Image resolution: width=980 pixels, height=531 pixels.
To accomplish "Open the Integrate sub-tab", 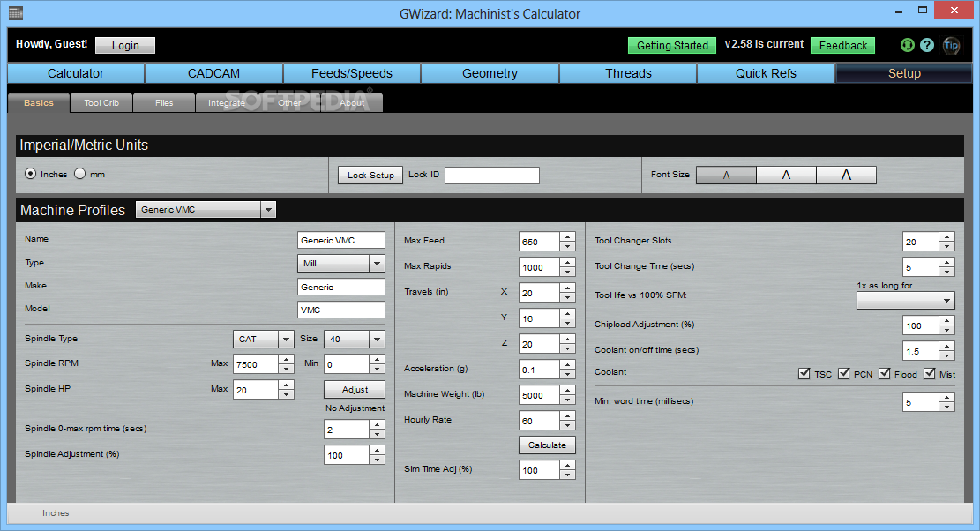I will point(226,102).
